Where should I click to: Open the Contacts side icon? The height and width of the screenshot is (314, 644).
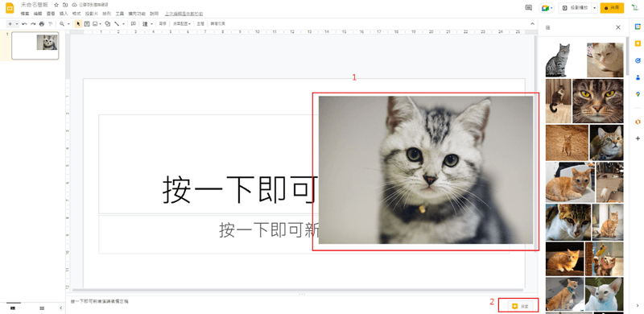coord(638,77)
